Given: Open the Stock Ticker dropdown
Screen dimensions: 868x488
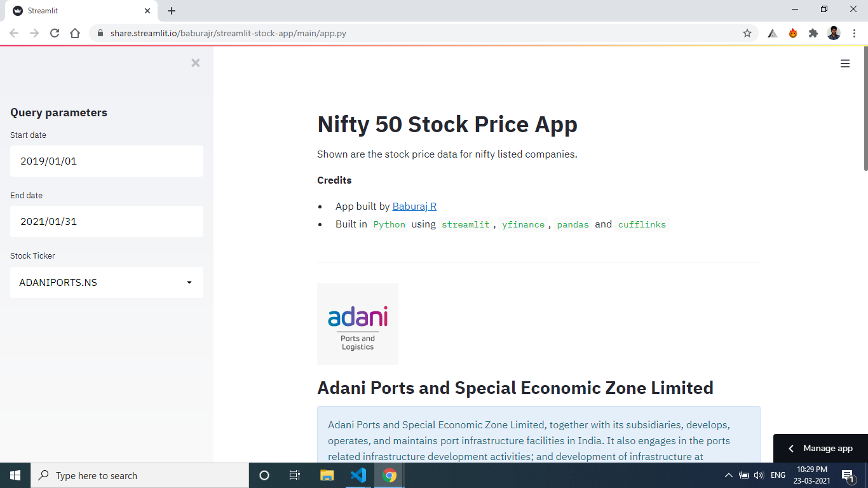Looking at the screenshot, I should 107,282.
